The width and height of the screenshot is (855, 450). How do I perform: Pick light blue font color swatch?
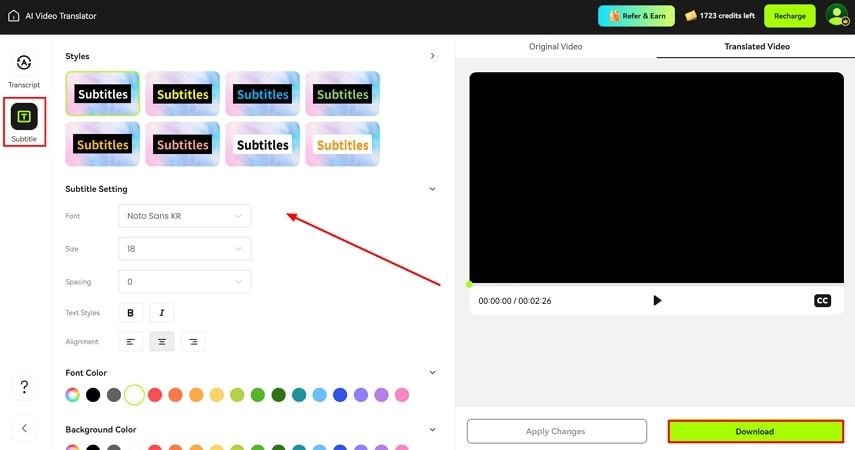tap(320, 395)
